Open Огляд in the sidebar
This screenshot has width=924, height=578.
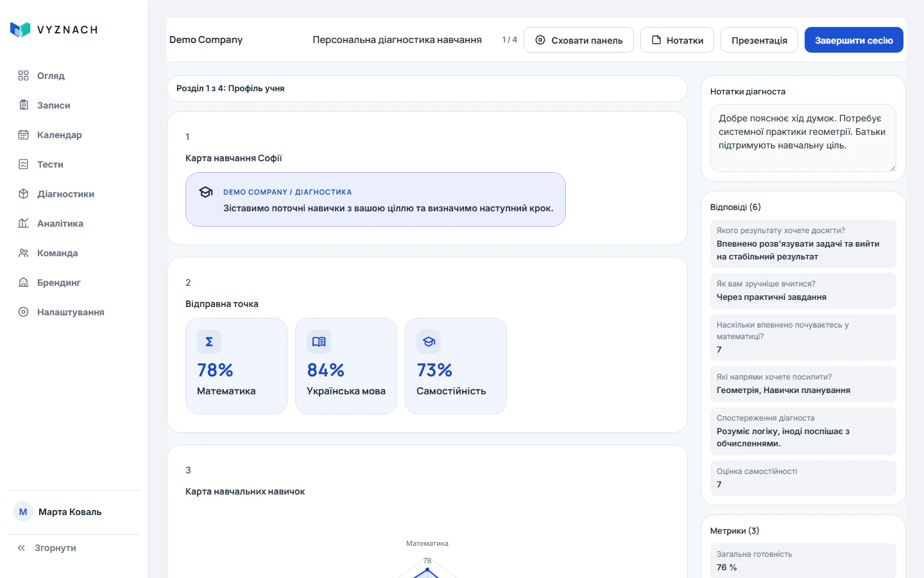[x=74, y=76]
